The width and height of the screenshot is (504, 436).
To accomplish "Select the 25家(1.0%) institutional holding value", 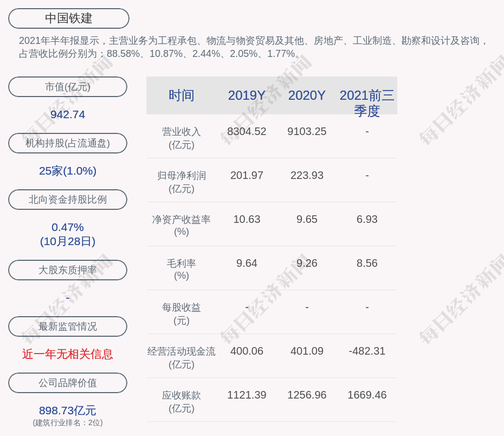I will (68, 171).
